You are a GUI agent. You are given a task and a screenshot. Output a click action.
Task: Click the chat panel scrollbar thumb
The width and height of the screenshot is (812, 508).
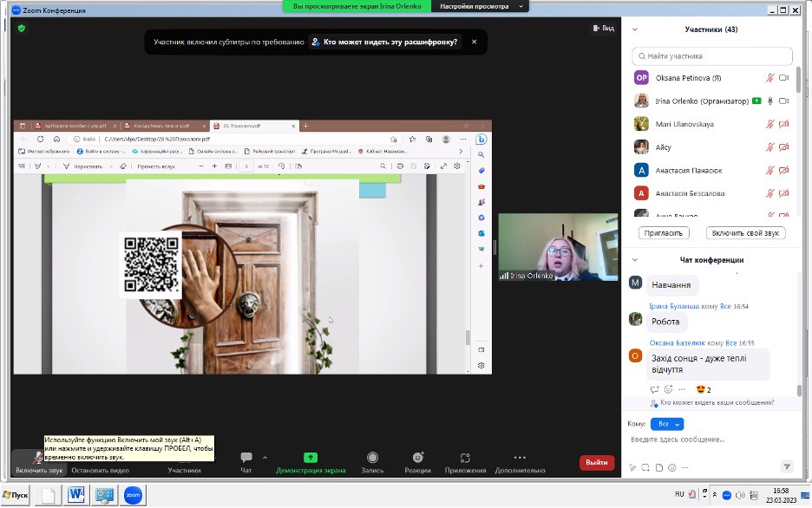pos(799,390)
